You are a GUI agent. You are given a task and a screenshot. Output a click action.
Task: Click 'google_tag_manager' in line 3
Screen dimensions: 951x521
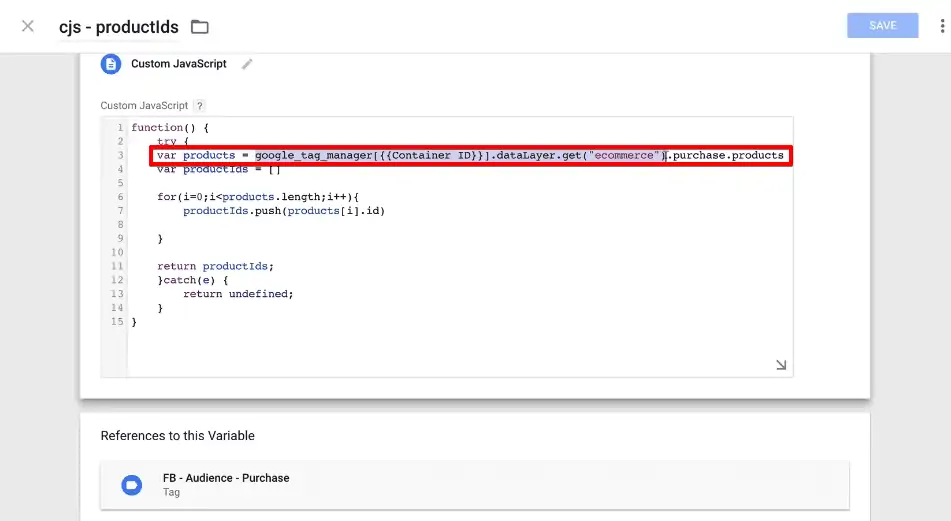[314, 155]
